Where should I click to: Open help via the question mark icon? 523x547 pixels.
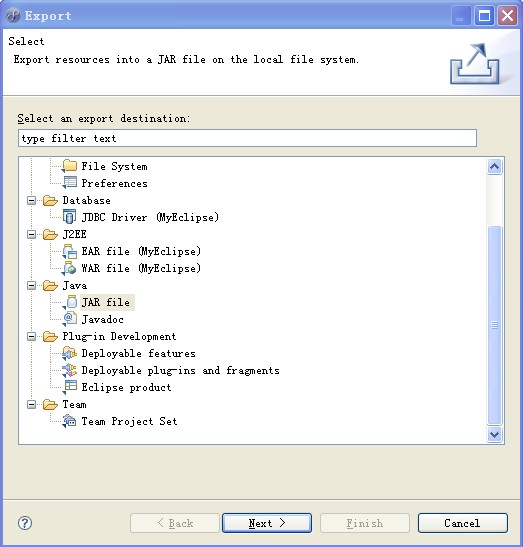(x=25, y=523)
